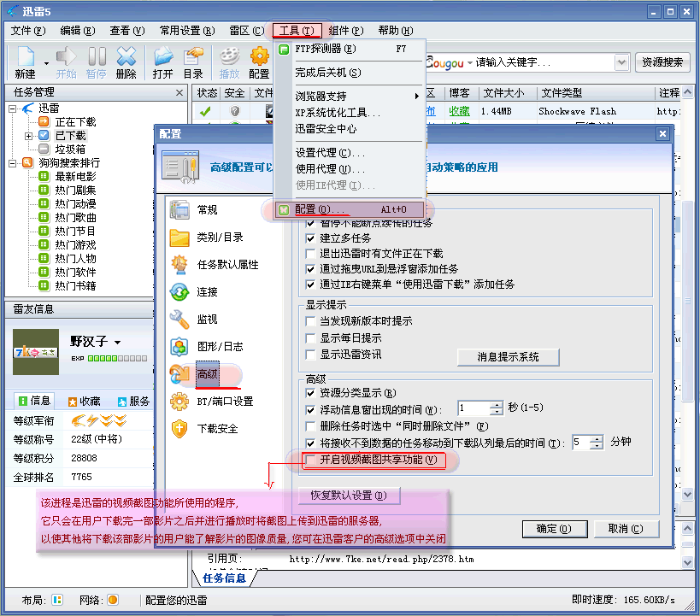Screen dimensions: 700x616
Task: Open the 编辑 menu
Action: point(78,31)
